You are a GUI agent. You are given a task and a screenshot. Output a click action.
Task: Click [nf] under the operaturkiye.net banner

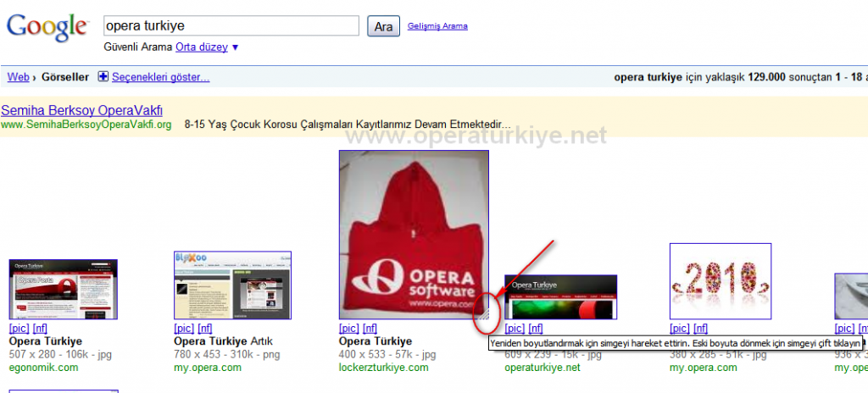tap(536, 329)
